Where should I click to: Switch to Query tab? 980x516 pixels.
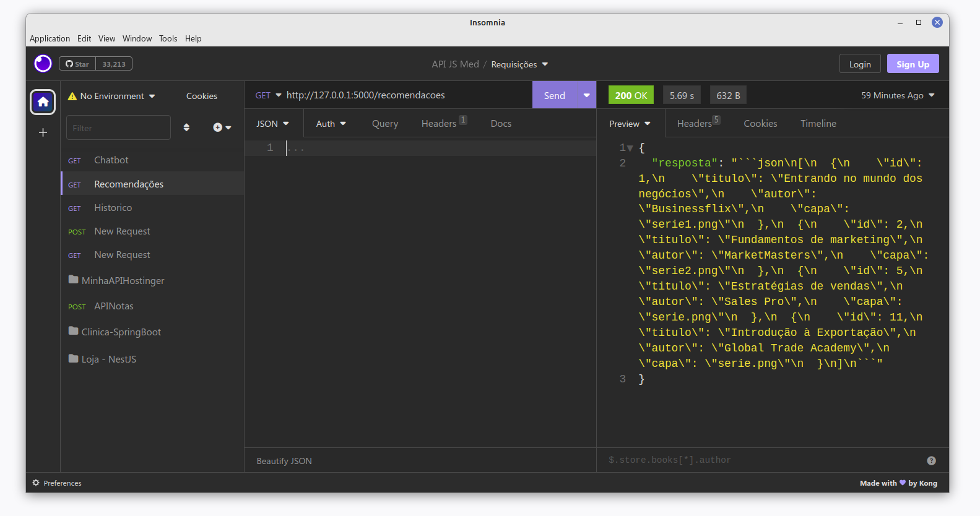click(x=385, y=124)
